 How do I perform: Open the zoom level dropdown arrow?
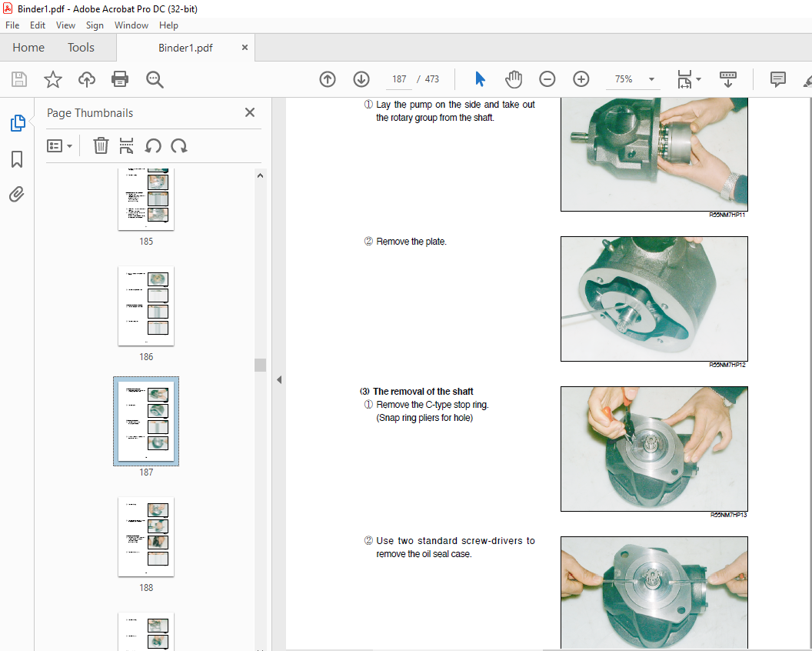(x=651, y=79)
